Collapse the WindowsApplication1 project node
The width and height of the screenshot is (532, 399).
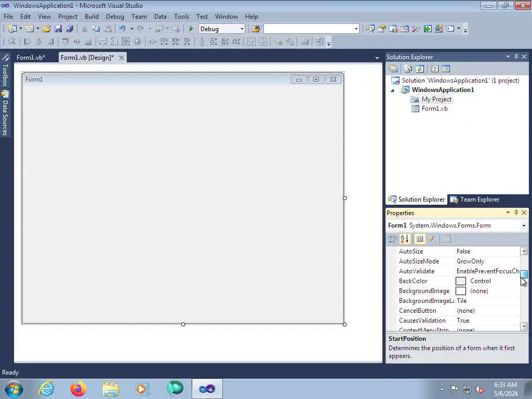coord(393,90)
